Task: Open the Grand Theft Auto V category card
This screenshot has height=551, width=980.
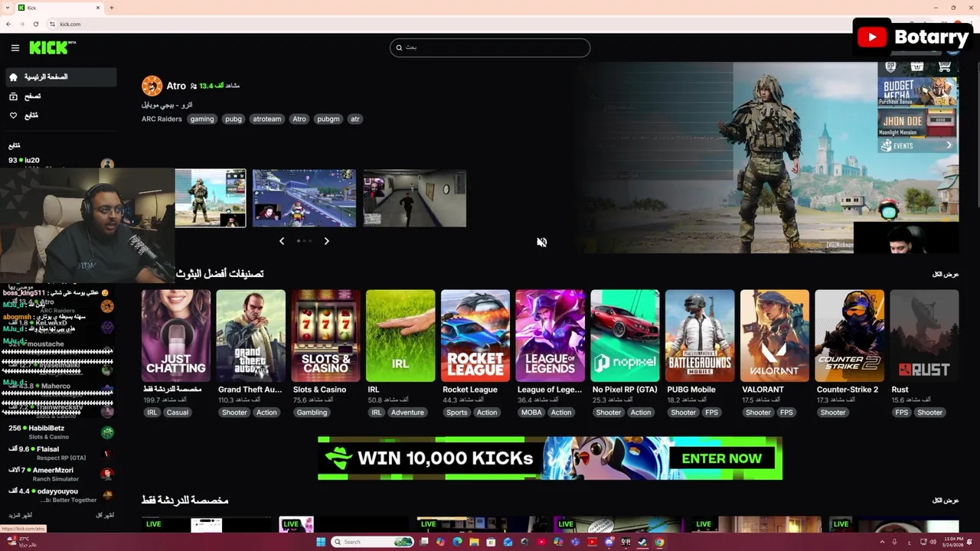Action: pyautogui.click(x=250, y=335)
